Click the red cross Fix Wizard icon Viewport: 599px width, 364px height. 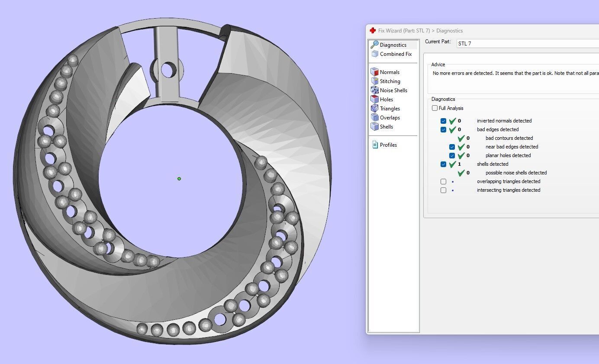click(373, 31)
